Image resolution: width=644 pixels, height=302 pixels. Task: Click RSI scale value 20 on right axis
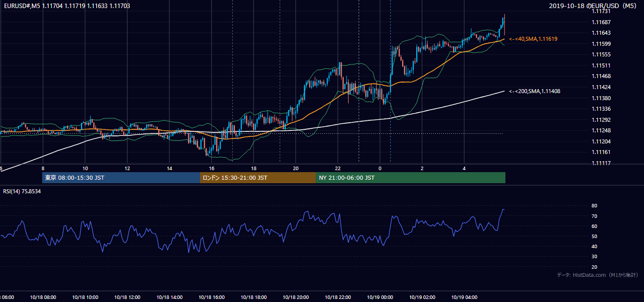(x=595, y=267)
